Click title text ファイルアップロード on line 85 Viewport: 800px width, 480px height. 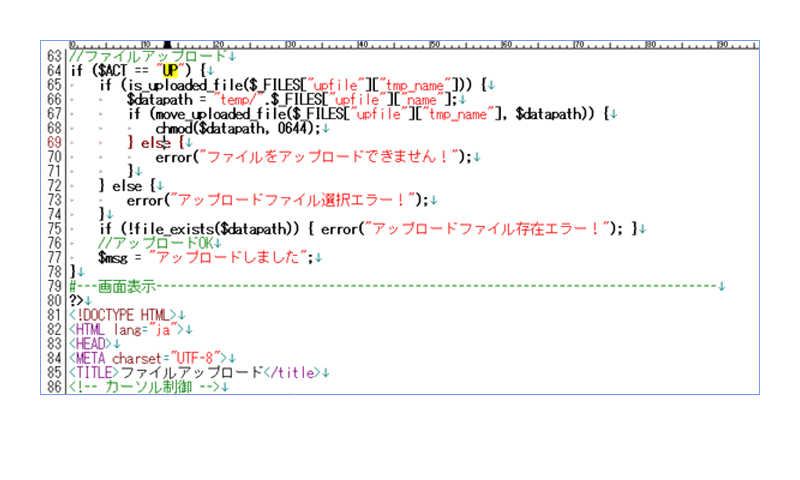pyautogui.click(x=191, y=373)
